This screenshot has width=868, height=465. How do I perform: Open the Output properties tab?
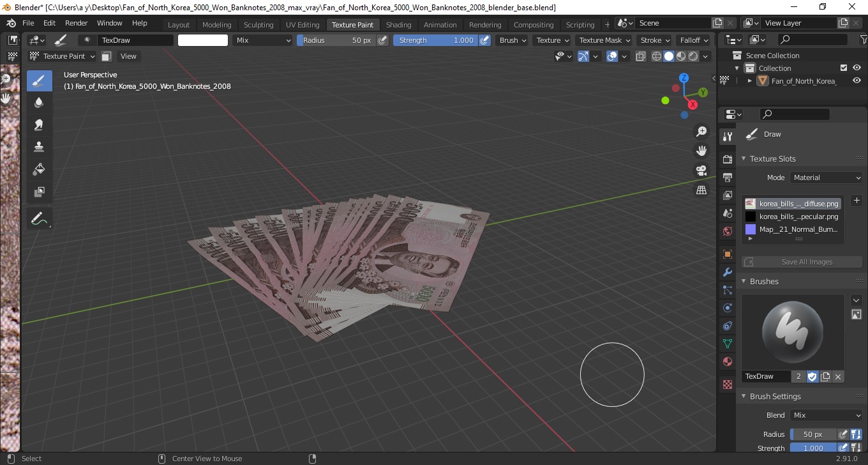tap(727, 177)
